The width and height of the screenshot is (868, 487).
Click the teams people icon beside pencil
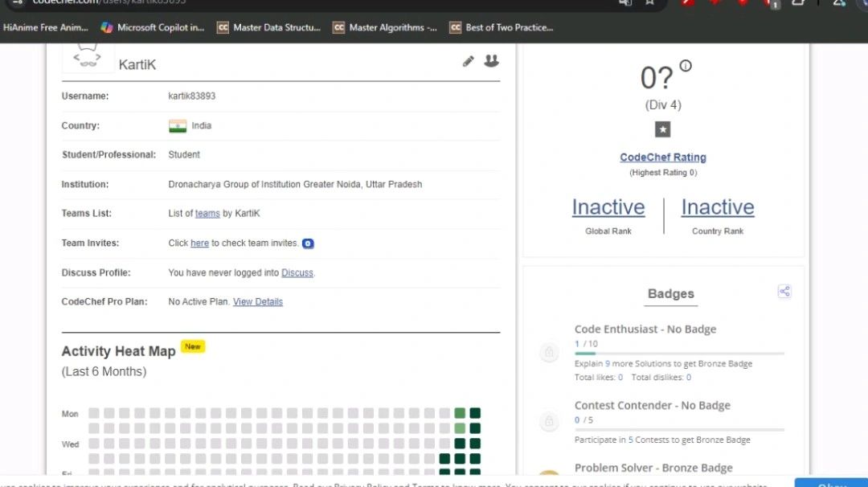[491, 61]
